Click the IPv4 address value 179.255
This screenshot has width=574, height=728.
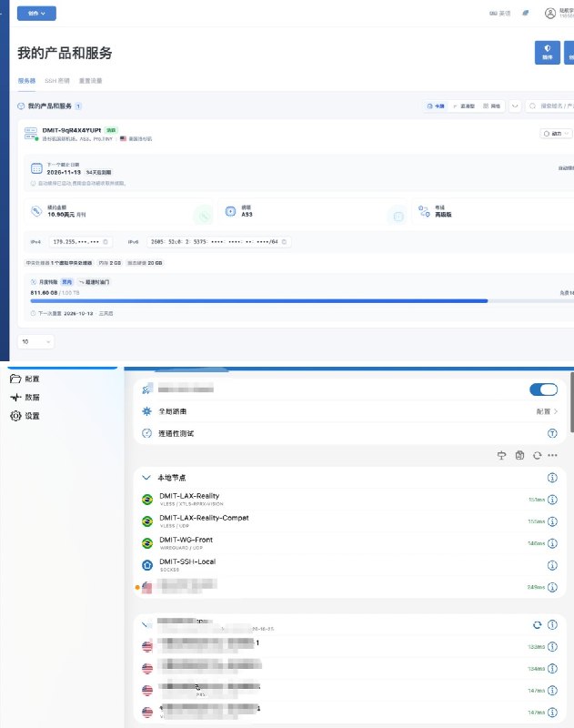76,242
